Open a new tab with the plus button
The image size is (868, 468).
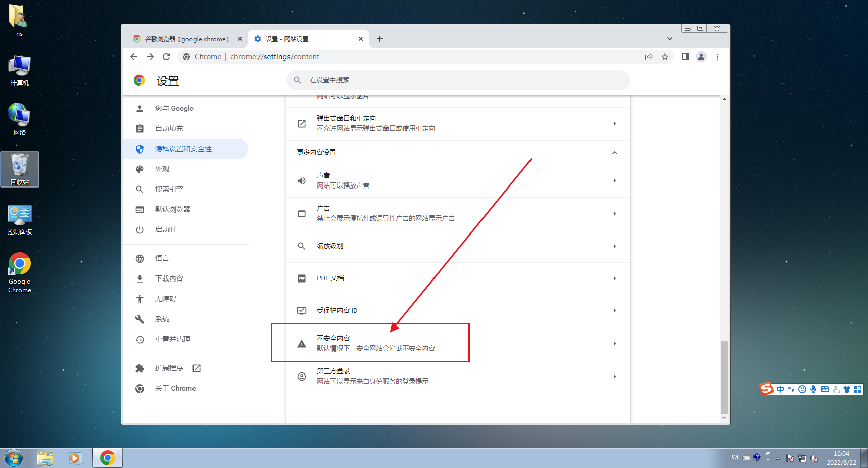tap(379, 38)
